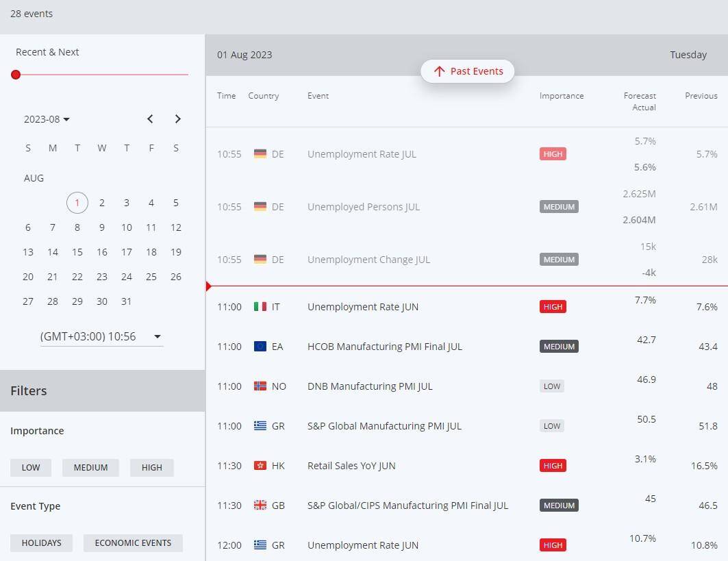Click the next month arrow
The height and width of the screenshot is (561, 728).
click(177, 119)
